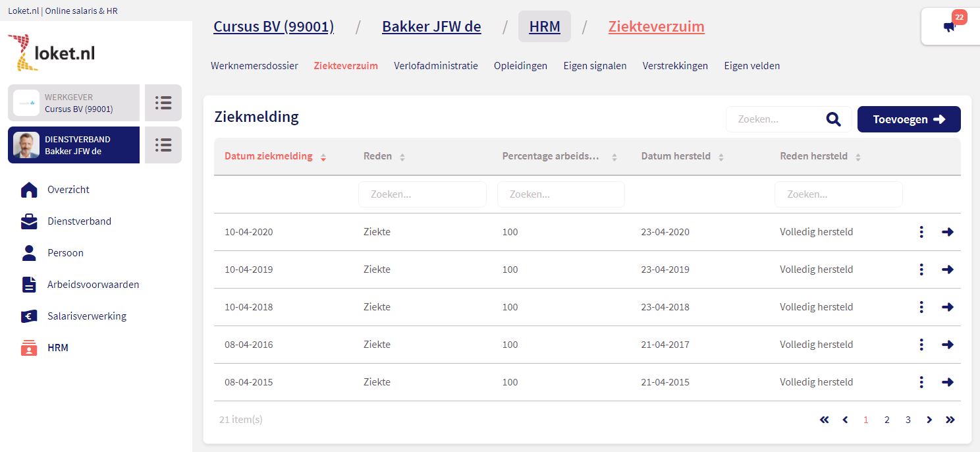Click the Toevoegen button

(908, 119)
